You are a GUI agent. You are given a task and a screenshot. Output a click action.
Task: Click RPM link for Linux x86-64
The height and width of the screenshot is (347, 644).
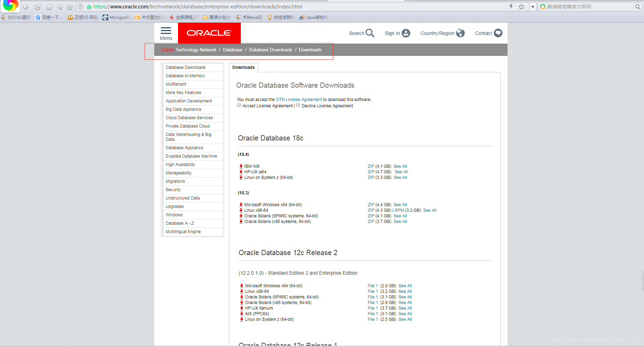point(399,210)
